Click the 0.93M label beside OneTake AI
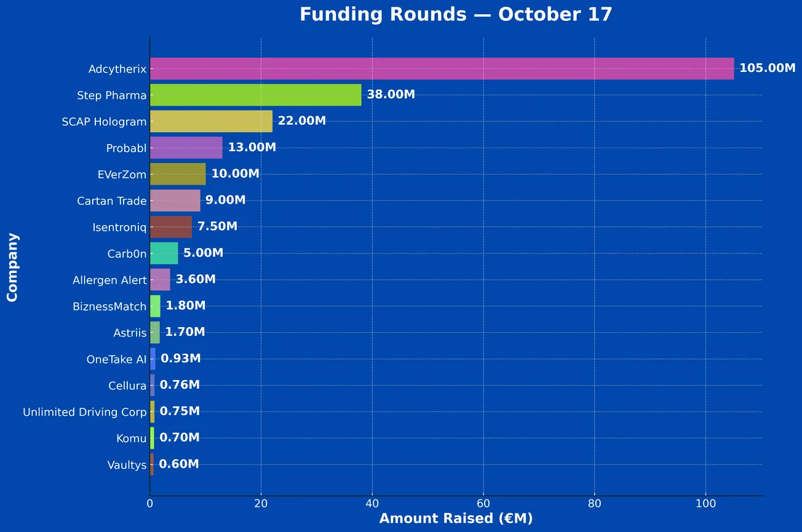This screenshot has height=532, width=802. pos(181,359)
